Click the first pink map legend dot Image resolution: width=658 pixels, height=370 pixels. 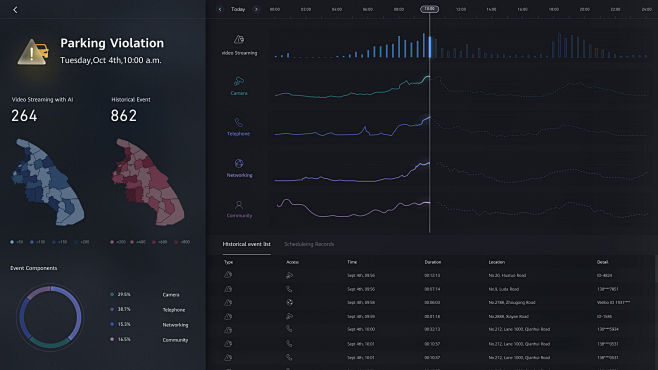[112, 242]
